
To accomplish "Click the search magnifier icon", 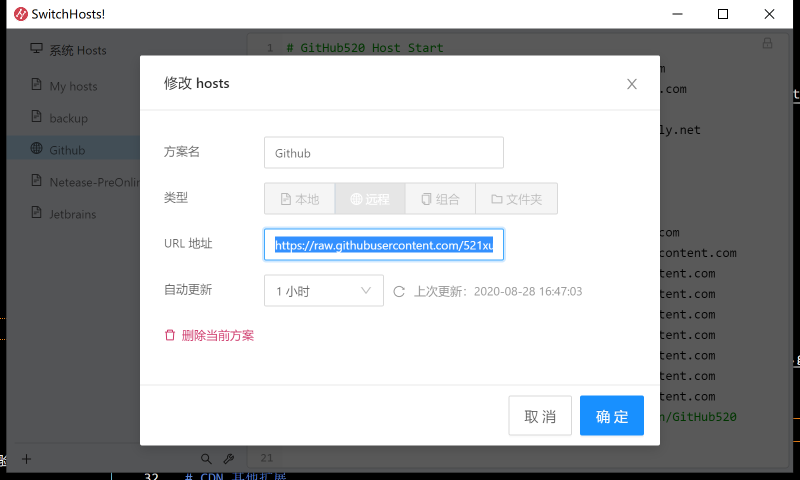I will (206, 459).
